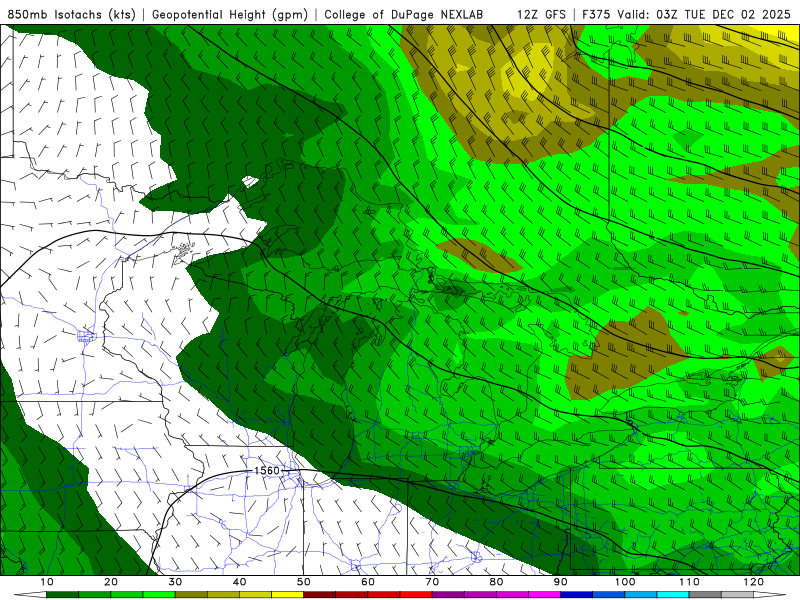Select the dark navy blue swatch just after 90

pyautogui.click(x=577, y=595)
